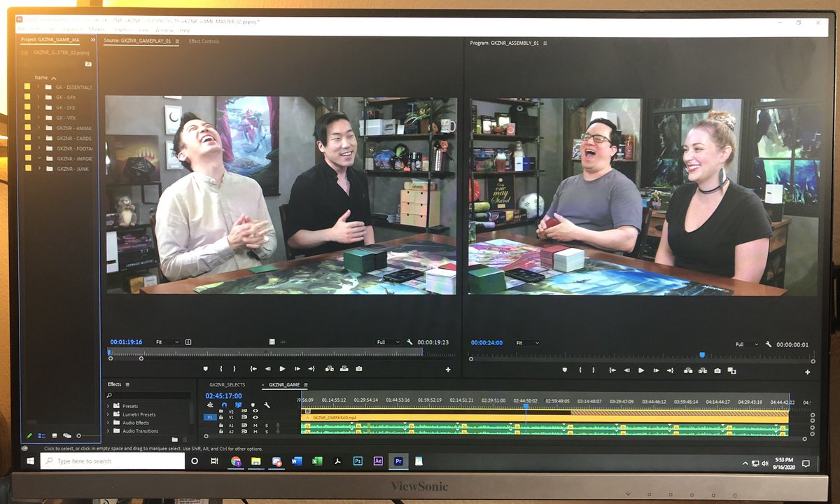Go to In point in Source monitor

(x=253, y=369)
